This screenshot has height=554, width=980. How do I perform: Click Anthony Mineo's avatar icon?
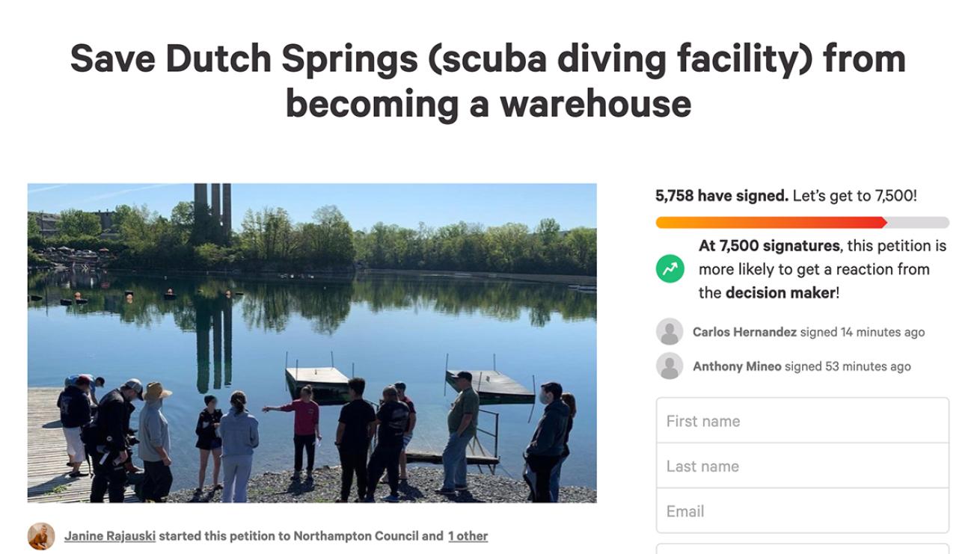[x=670, y=366]
